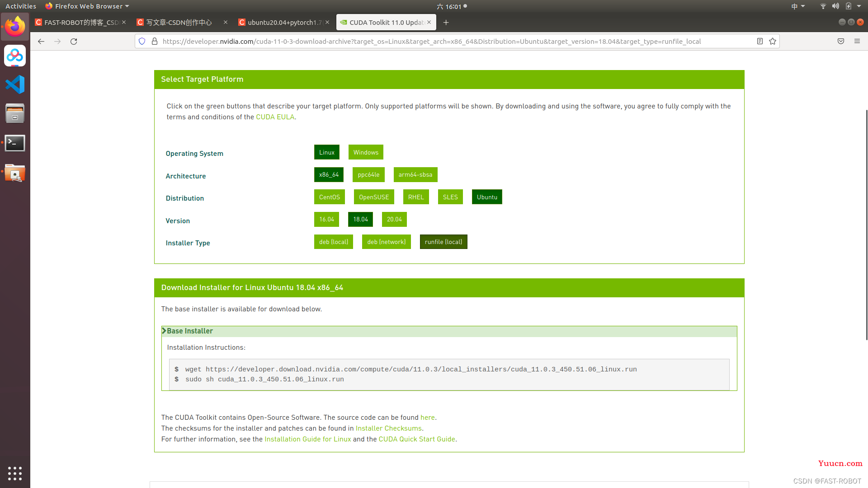Choose the ppc64le architecture

(368, 174)
